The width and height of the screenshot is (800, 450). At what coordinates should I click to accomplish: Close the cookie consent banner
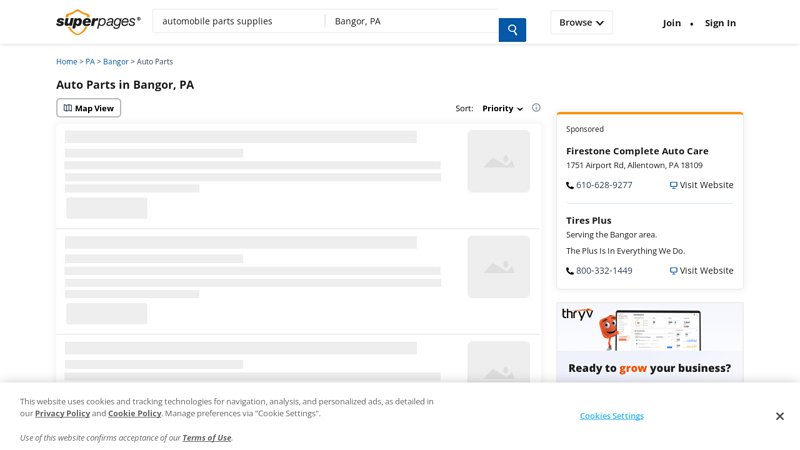[779, 416]
